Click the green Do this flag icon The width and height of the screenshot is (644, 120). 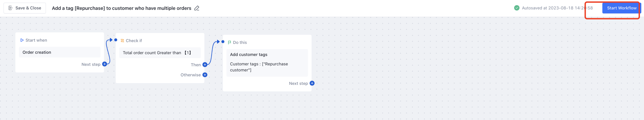[230, 43]
